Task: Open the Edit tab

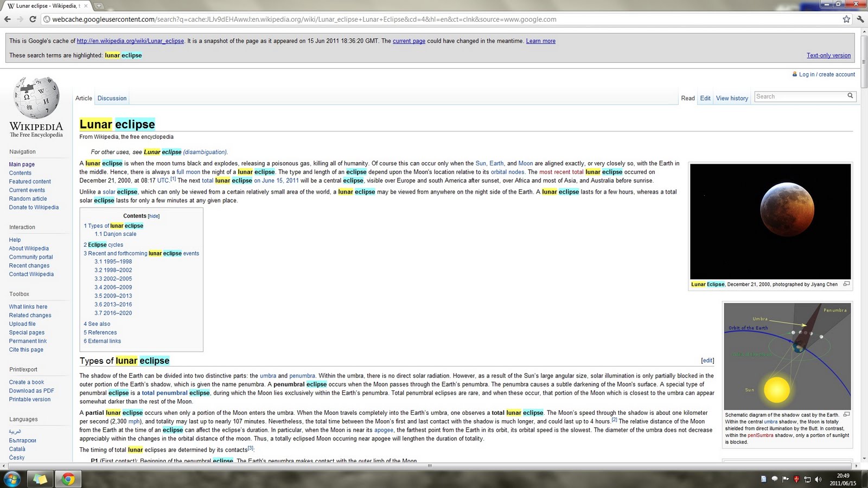Action: (705, 98)
